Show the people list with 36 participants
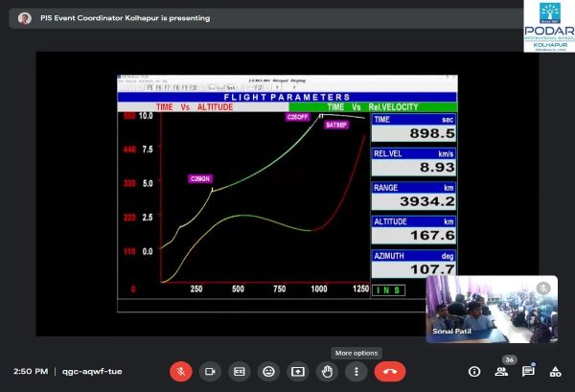 pos(501,371)
